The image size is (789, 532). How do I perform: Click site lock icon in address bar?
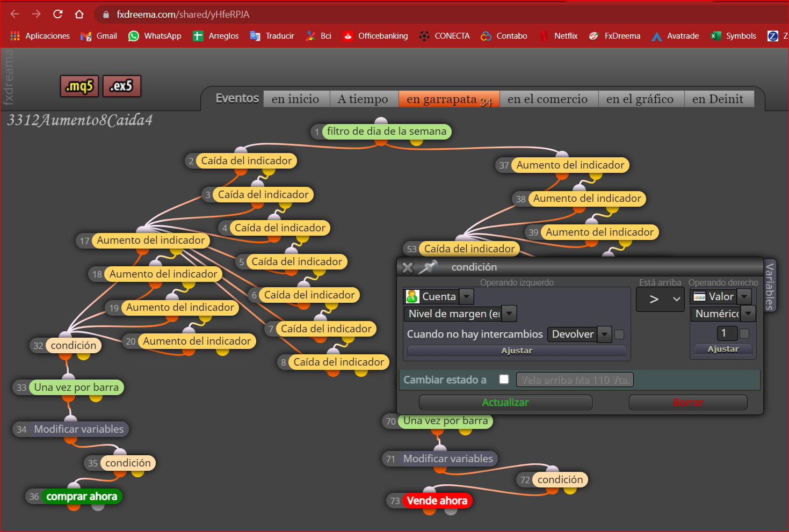click(x=106, y=14)
